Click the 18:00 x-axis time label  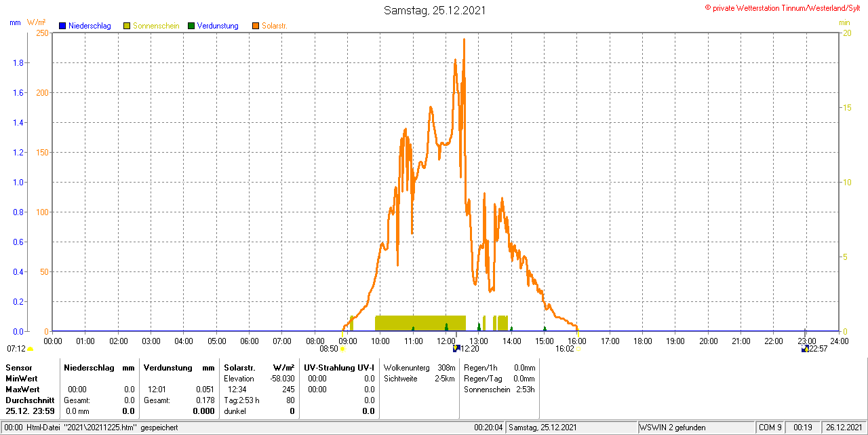(x=643, y=341)
